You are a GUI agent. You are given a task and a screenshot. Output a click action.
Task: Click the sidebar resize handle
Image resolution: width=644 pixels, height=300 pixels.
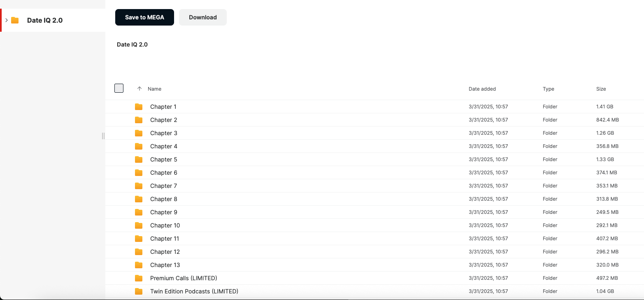tap(103, 136)
